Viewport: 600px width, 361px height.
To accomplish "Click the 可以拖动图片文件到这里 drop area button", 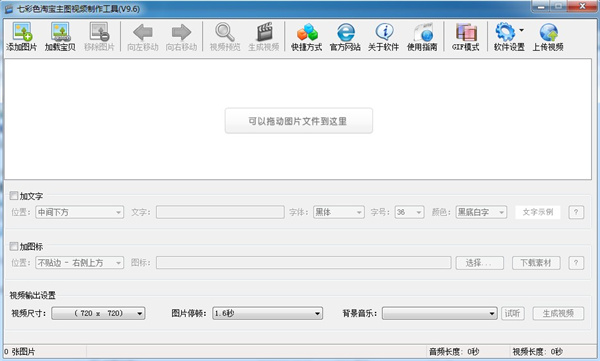I will click(298, 121).
